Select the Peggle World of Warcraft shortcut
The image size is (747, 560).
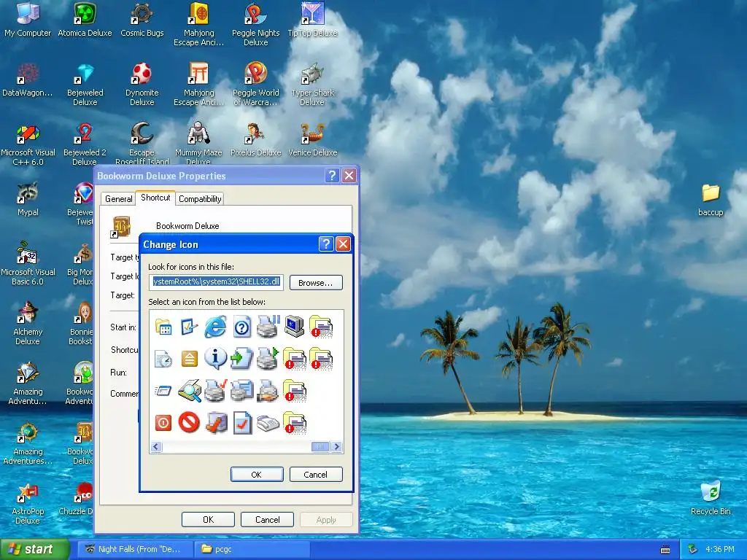(x=256, y=85)
